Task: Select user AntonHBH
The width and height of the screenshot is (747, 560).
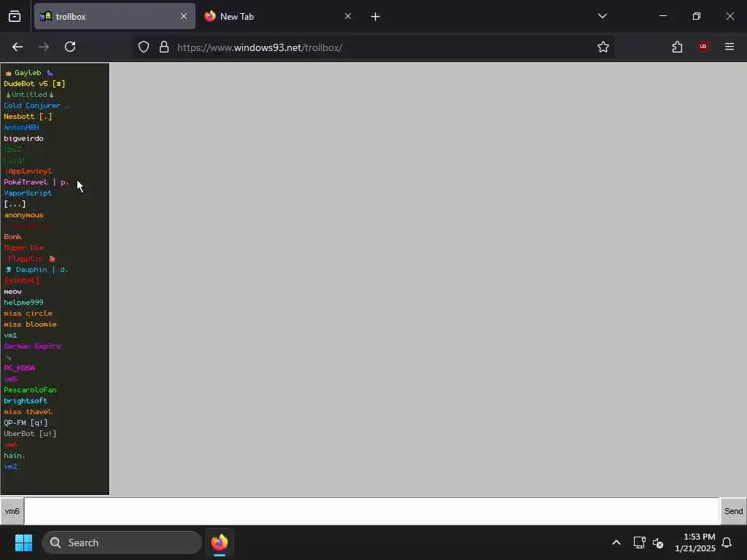Action: coord(21,128)
